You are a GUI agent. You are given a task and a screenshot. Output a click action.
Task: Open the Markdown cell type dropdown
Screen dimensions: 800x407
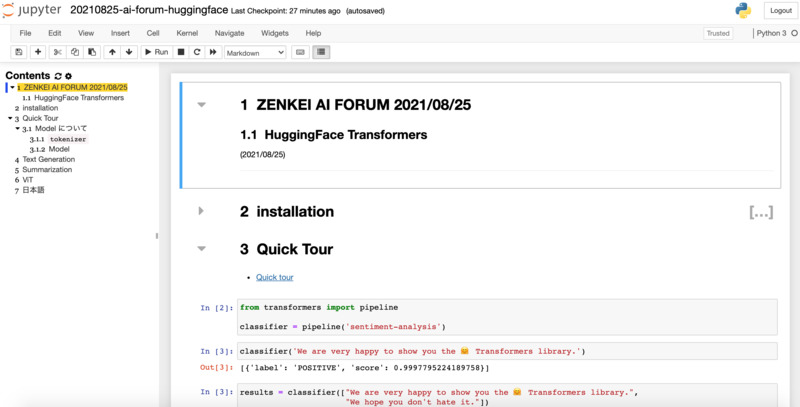(x=255, y=52)
